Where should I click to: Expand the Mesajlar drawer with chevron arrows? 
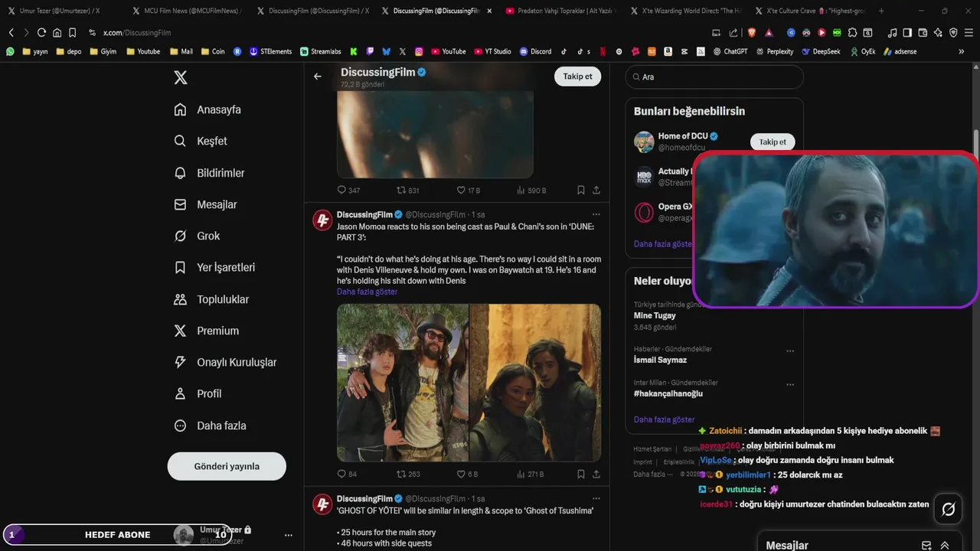click(945, 546)
